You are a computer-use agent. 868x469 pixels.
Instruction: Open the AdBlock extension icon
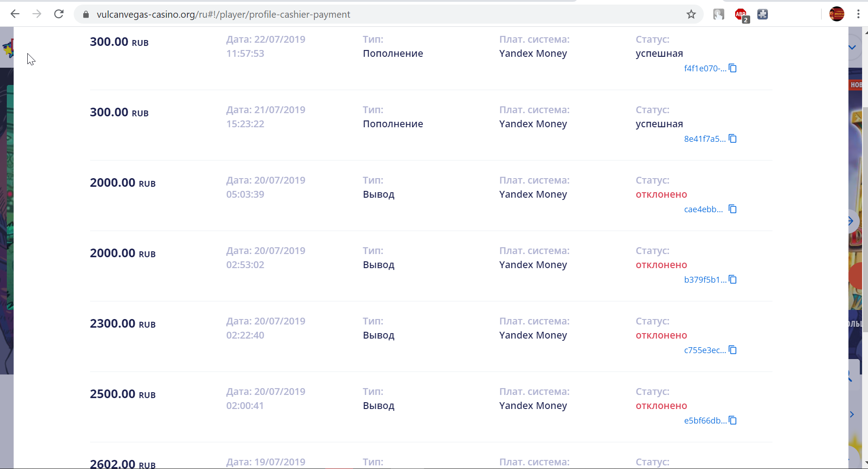[x=741, y=15]
